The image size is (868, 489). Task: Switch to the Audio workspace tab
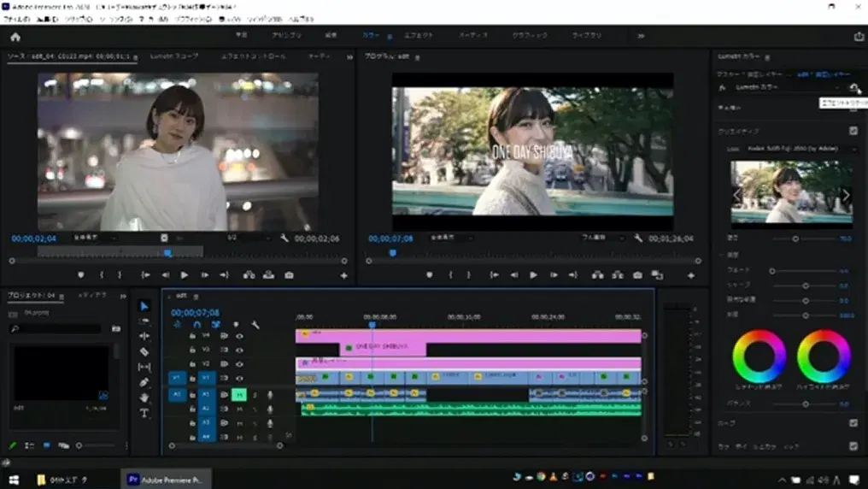tap(472, 35)
